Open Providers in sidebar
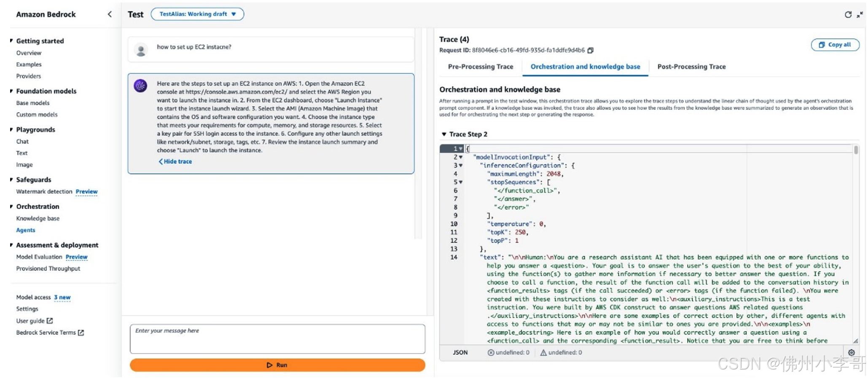Image resolution: width=868 pixels, height=378 pixels. coord(29,76)
